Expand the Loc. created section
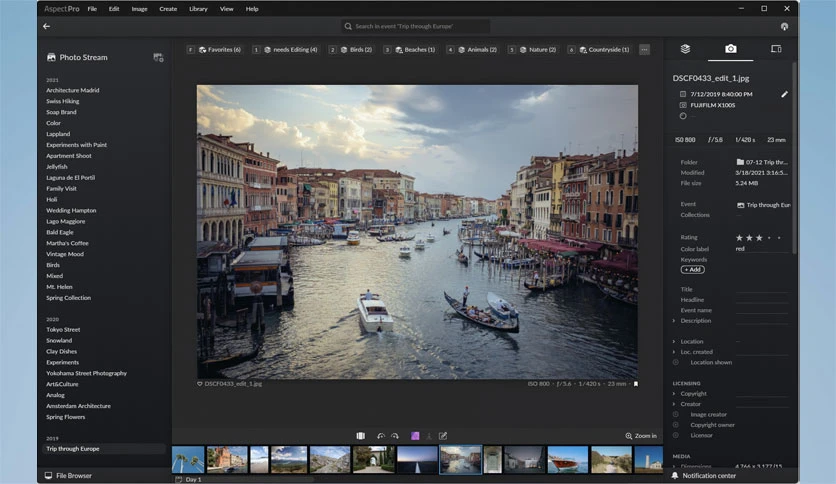The height and width of the screenshot is (484, 836). (674, 352)
